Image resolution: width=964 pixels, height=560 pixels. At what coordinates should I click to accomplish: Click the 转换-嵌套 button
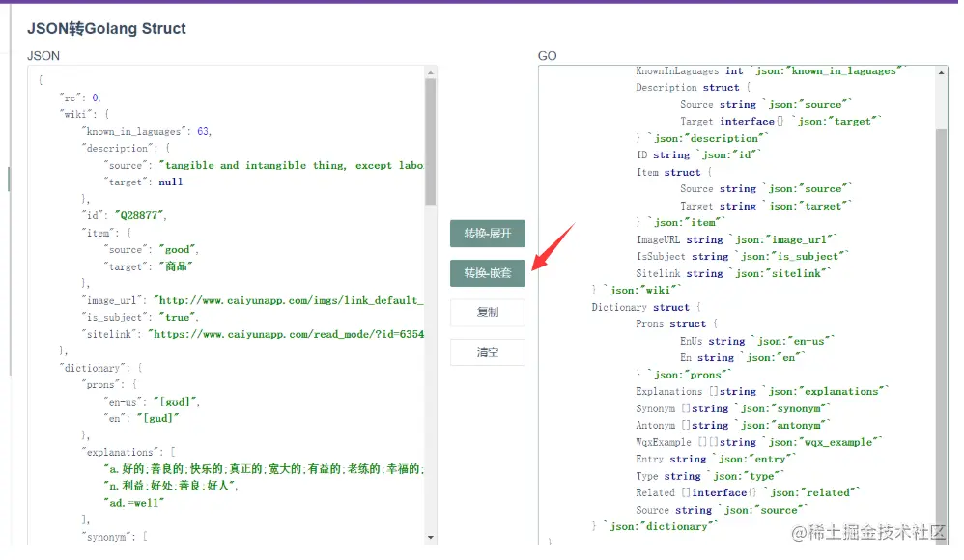(488, 273)
